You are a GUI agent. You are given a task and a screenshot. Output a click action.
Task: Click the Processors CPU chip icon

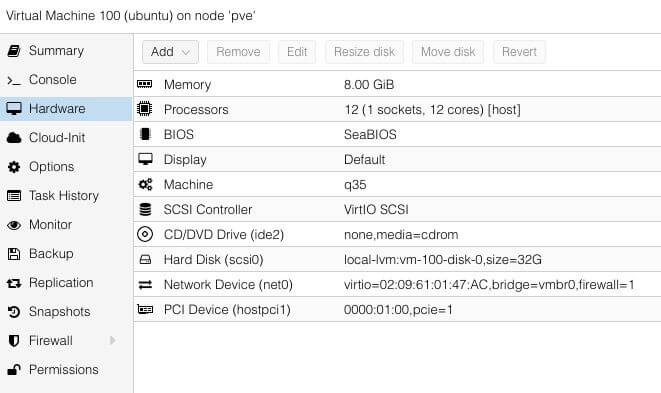click(x=145, y=109)
